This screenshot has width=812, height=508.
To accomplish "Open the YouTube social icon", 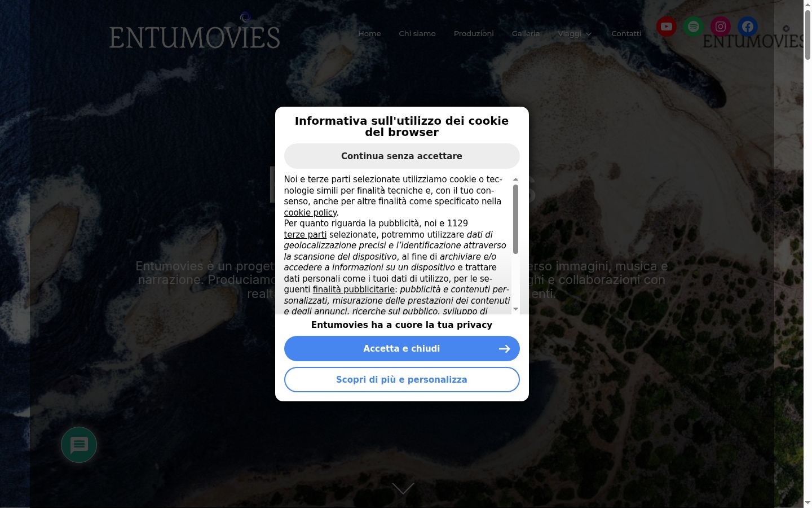I will coord(667,27).
